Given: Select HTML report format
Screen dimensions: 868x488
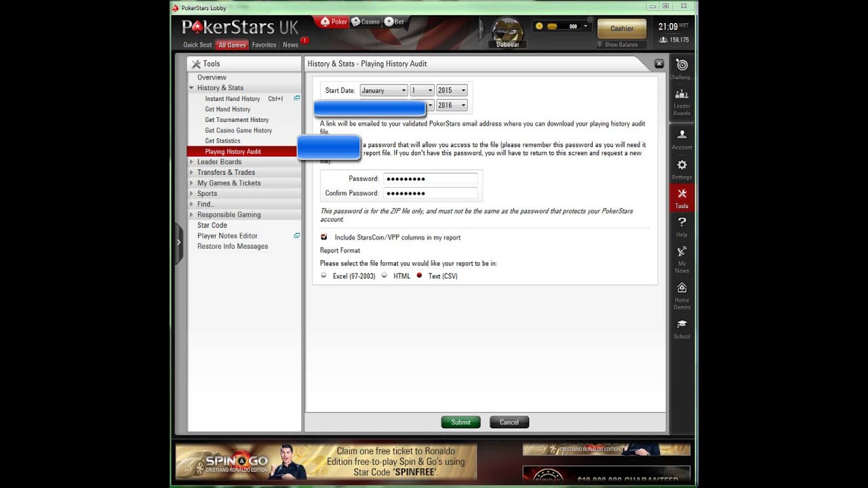Looking at the screenshot, I should pos(384,276).
